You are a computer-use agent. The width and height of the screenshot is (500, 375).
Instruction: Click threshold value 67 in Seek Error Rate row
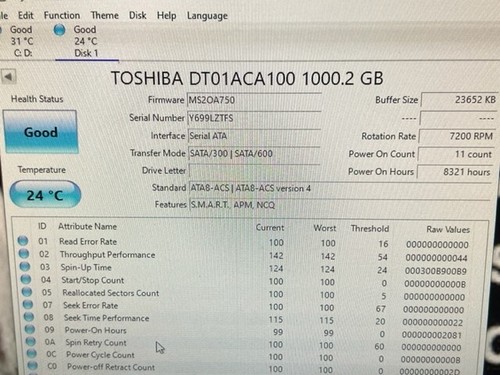381,309
